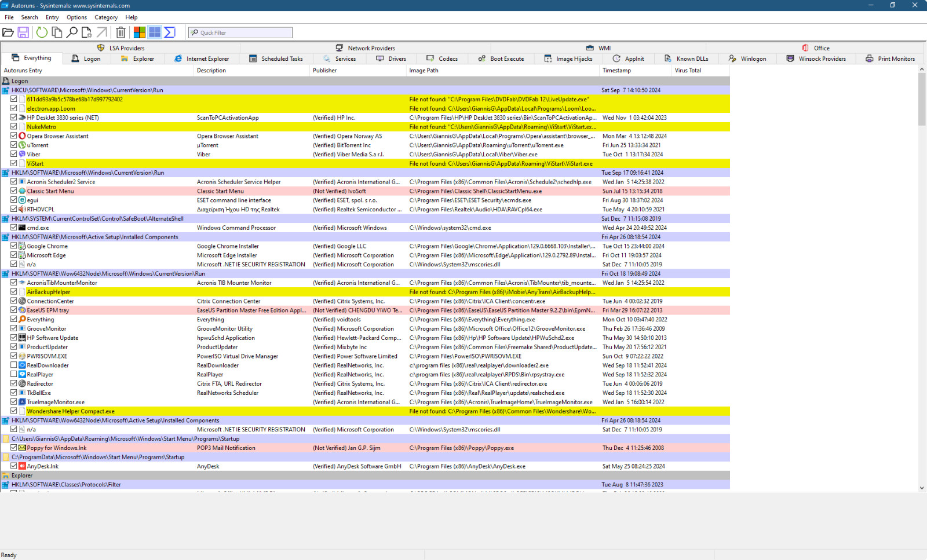This screenshot has width=927, height=560.
Task: Switch to the Services tab
Action: click(340, 58)
